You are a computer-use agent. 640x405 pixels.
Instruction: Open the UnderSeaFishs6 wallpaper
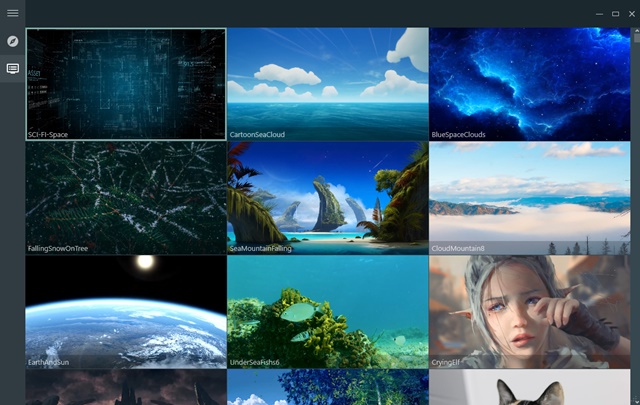328,312
